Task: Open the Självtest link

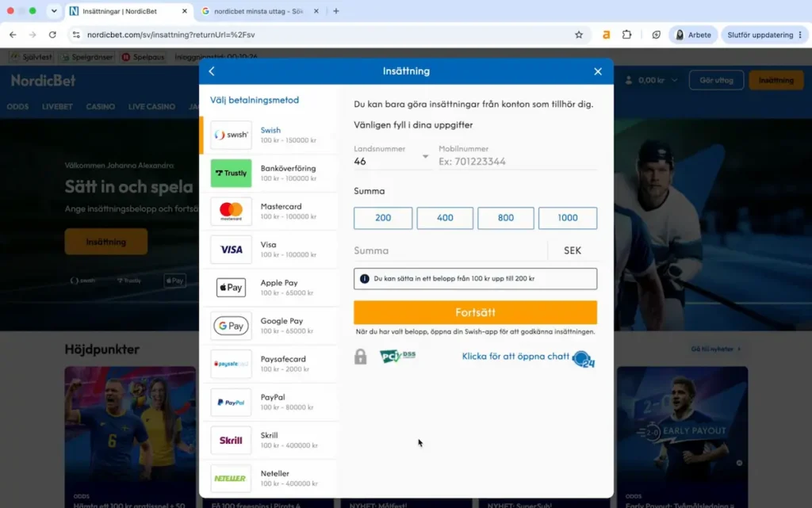Action: pos(32,57)
